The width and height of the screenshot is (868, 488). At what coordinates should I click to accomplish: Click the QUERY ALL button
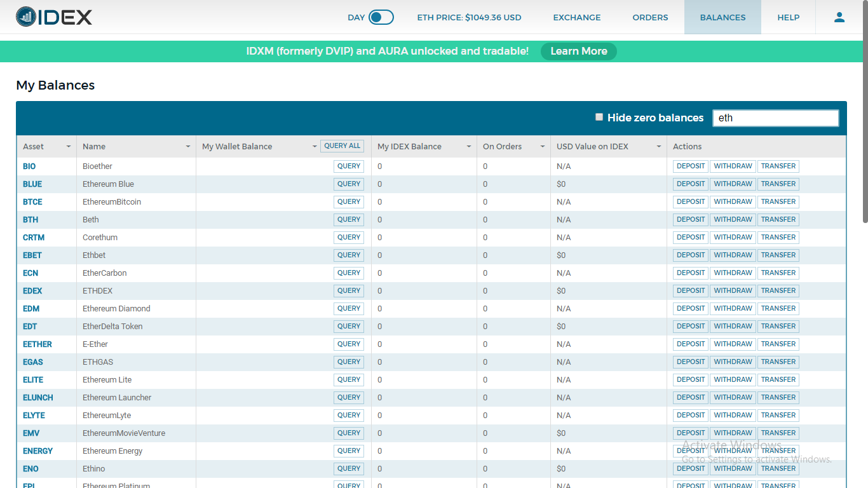click(x=342, y=146)
